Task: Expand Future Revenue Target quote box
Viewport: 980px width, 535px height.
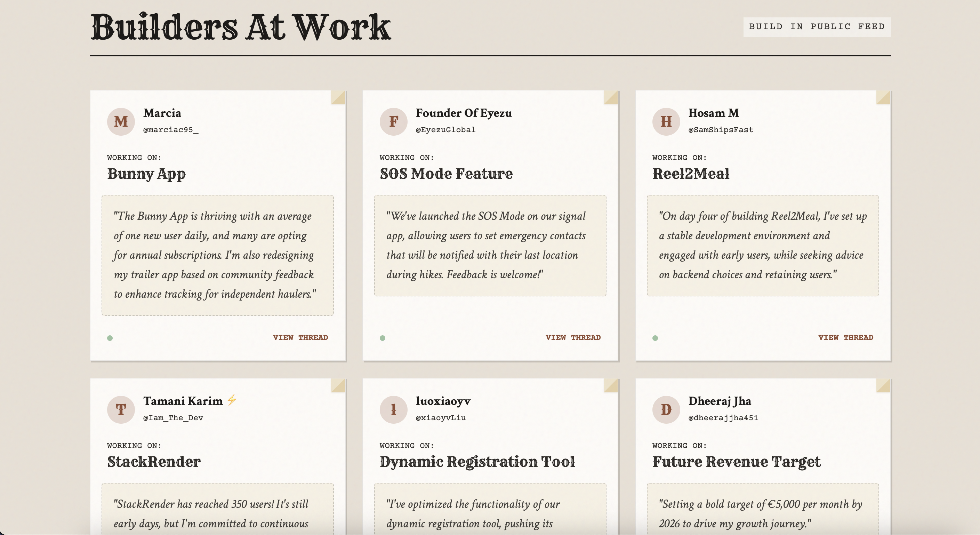Action: pyautogui.click(x=762, y=514)
